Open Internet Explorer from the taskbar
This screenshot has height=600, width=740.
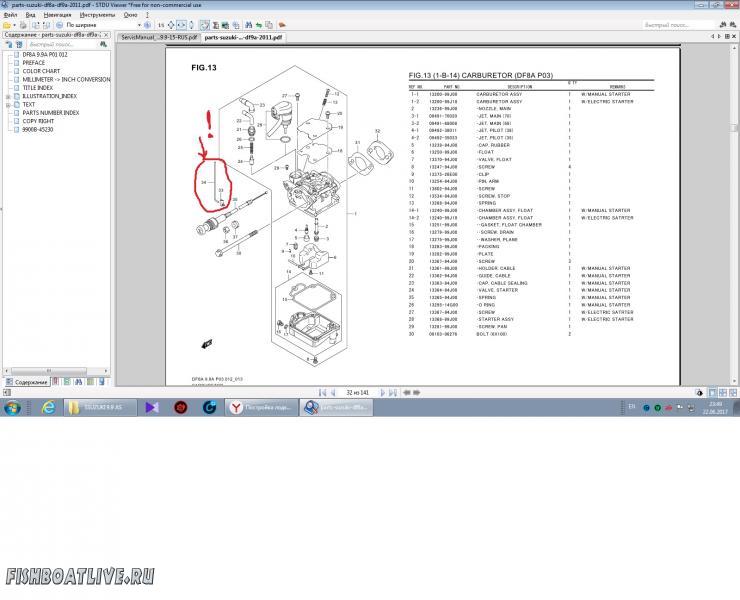coord(47,407)
